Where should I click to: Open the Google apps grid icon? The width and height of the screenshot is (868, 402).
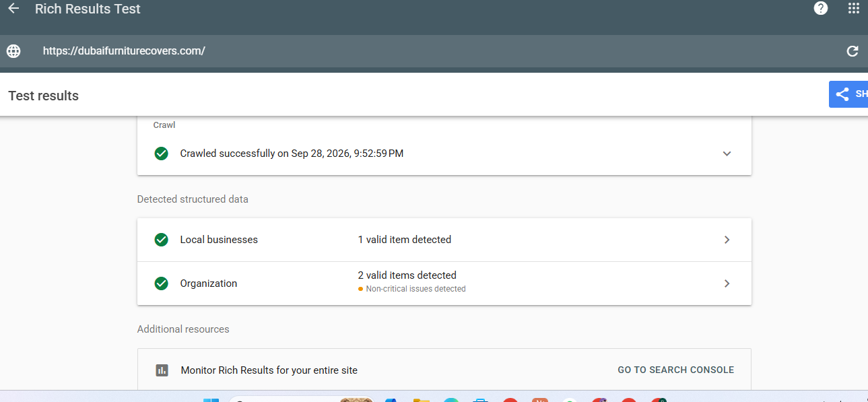[854, 8]
